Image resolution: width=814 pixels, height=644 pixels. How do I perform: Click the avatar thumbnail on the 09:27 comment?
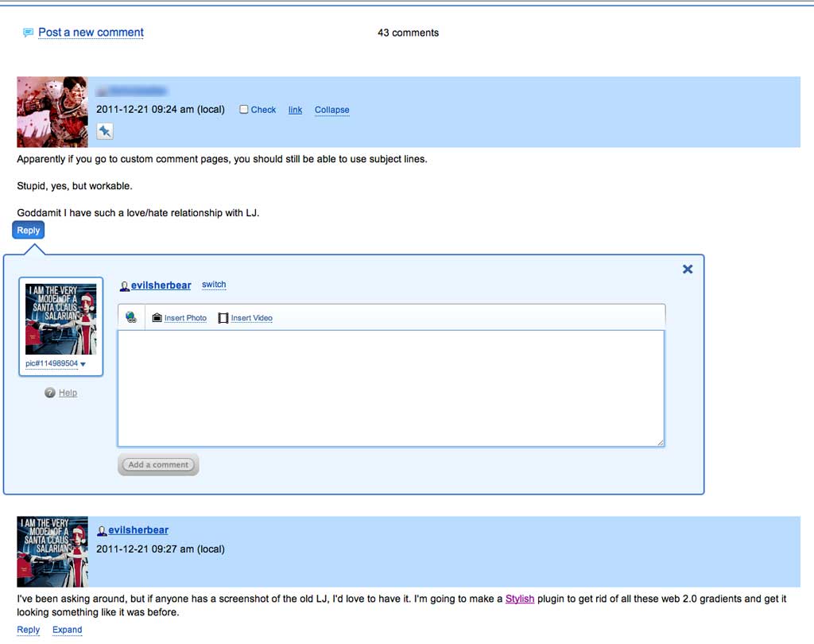click(x=52, y=552)
